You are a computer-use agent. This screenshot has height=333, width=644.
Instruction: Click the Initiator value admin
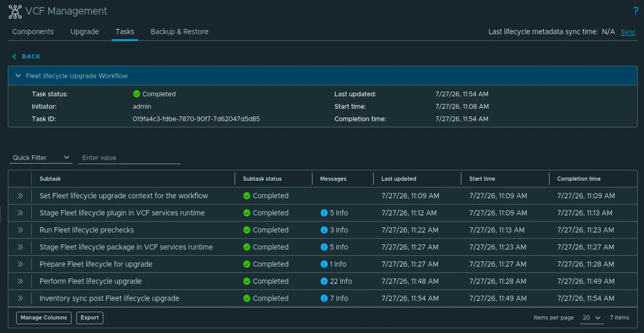(x=142, y=107)
